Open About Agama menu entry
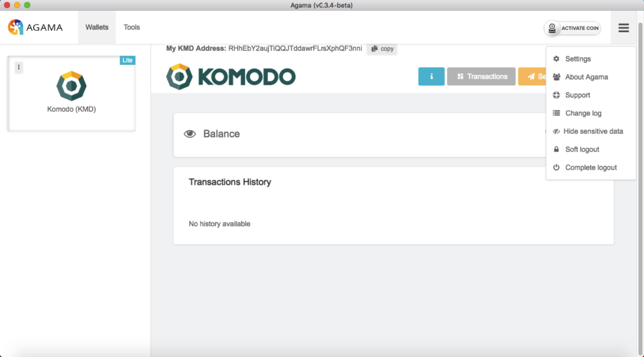The height and width of the screenshot is (357, 644). [x=591, y=77]
